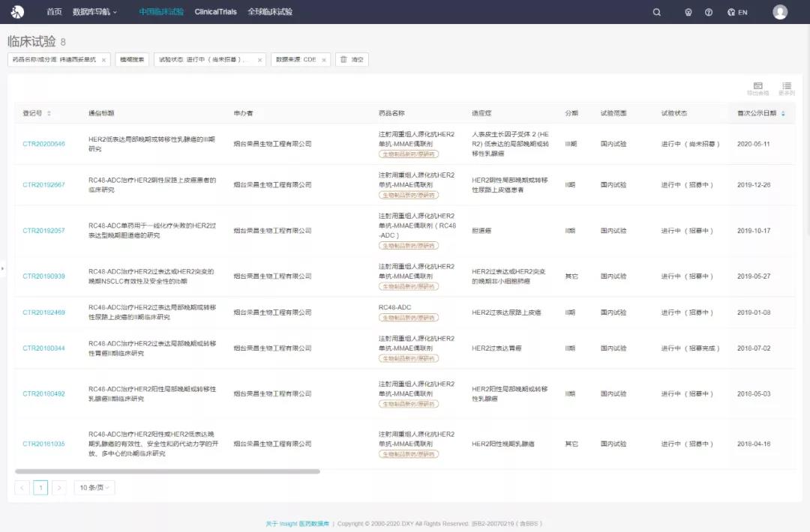
Task: Open trial CTR20200646 link
Action: pyautogui.click(x=43, y=144)
